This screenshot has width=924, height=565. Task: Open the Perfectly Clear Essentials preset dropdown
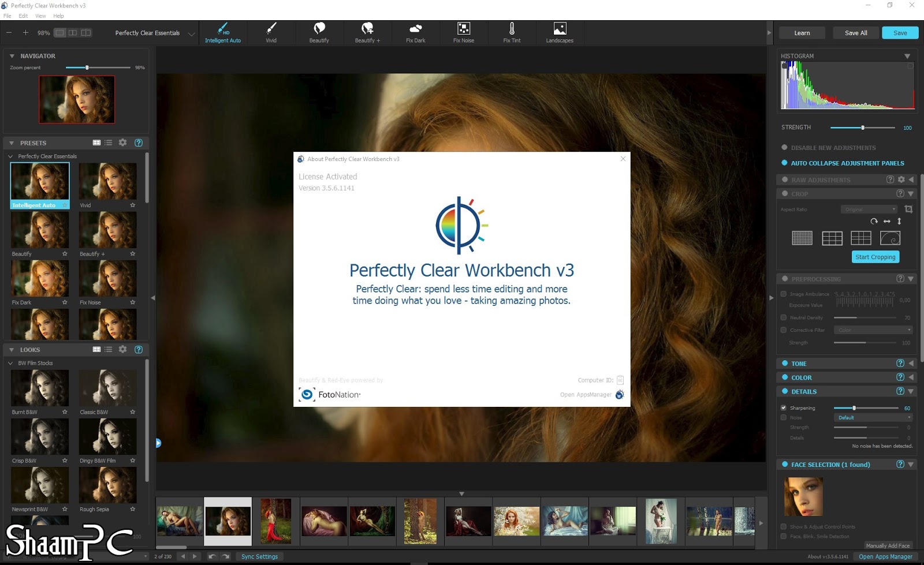(x=155, y=33)
